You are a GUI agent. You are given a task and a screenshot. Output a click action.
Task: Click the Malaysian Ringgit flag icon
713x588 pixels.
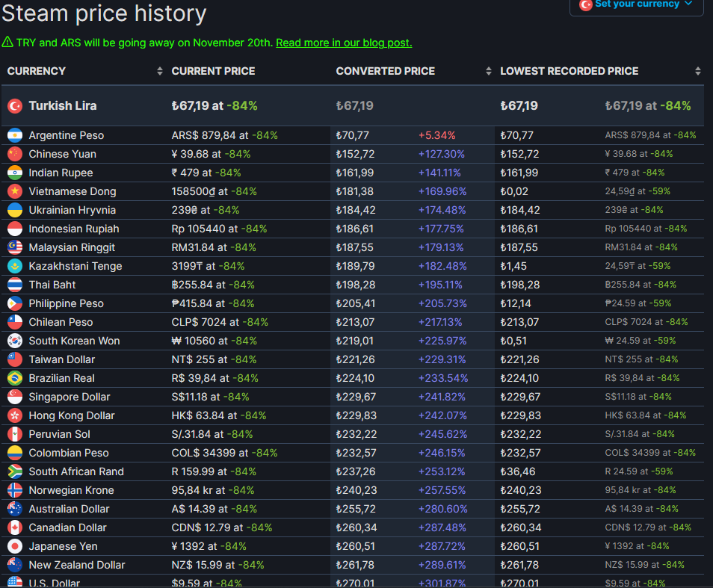pos(15,247)
